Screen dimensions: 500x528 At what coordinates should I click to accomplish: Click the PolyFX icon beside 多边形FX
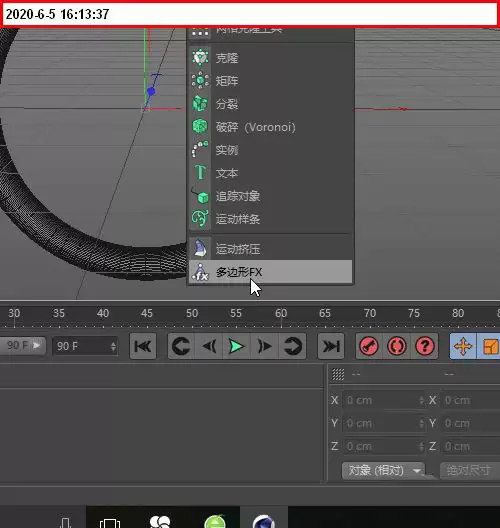coord(200,272)
